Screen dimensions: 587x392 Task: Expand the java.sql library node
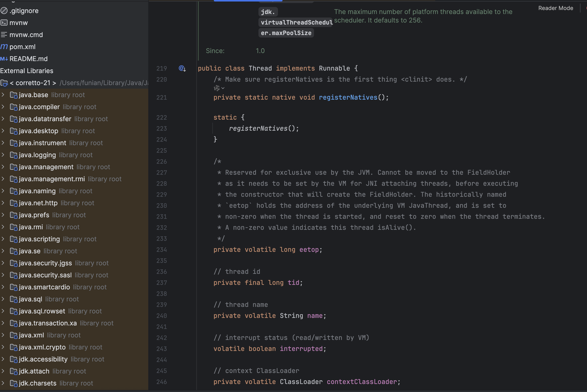tap(3, 299)
